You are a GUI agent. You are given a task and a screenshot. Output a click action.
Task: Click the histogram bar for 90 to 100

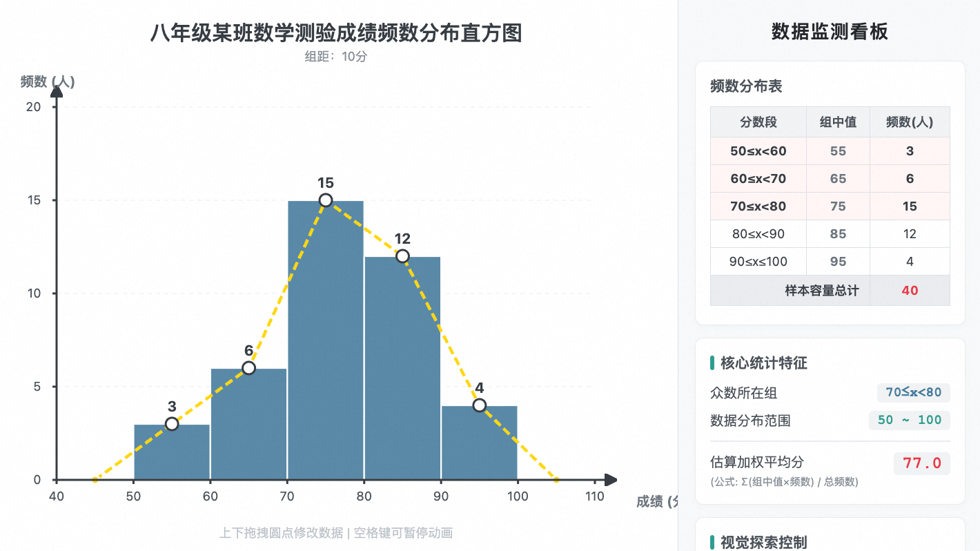(480, 443)
